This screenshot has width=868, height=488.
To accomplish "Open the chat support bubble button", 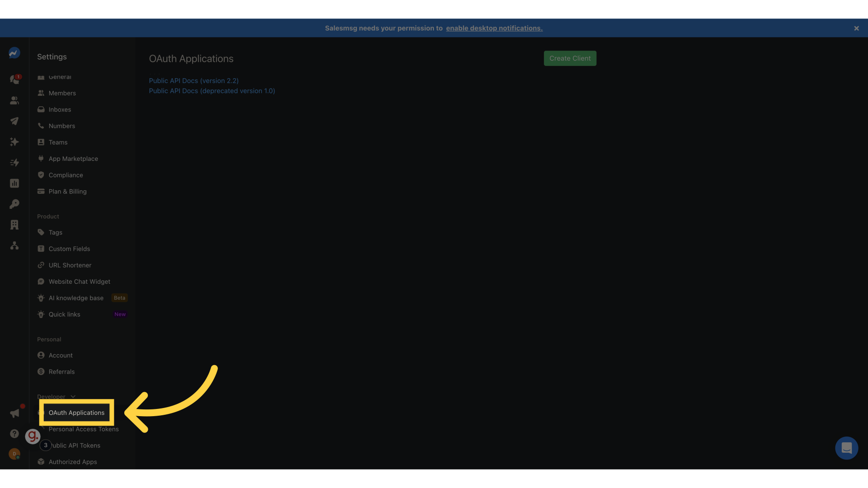I will point(847,448).
